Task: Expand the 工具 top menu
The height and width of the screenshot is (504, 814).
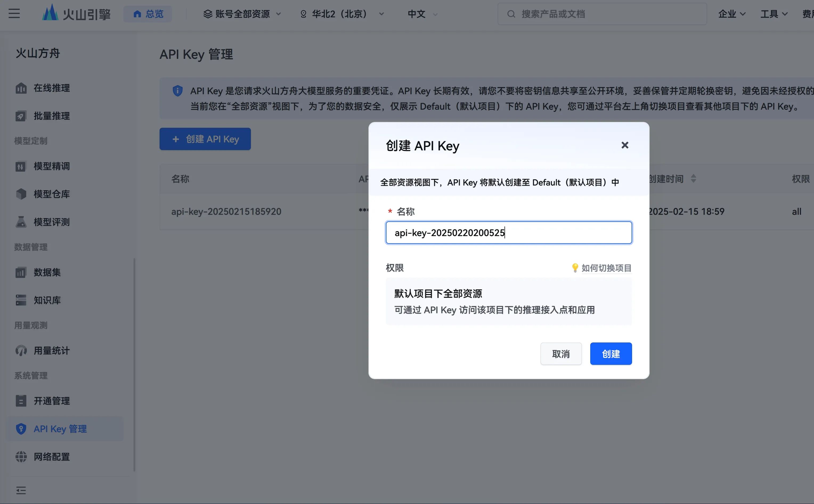Action: [774, 14]
